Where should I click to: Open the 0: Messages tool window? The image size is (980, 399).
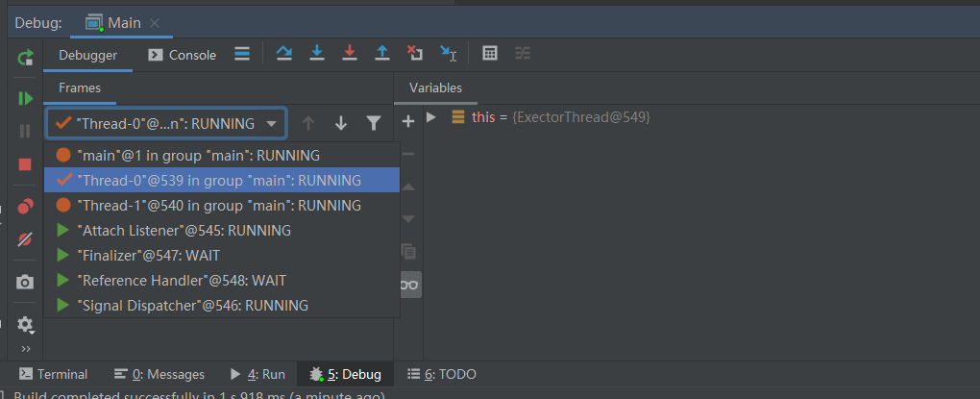tap(159, 374)
